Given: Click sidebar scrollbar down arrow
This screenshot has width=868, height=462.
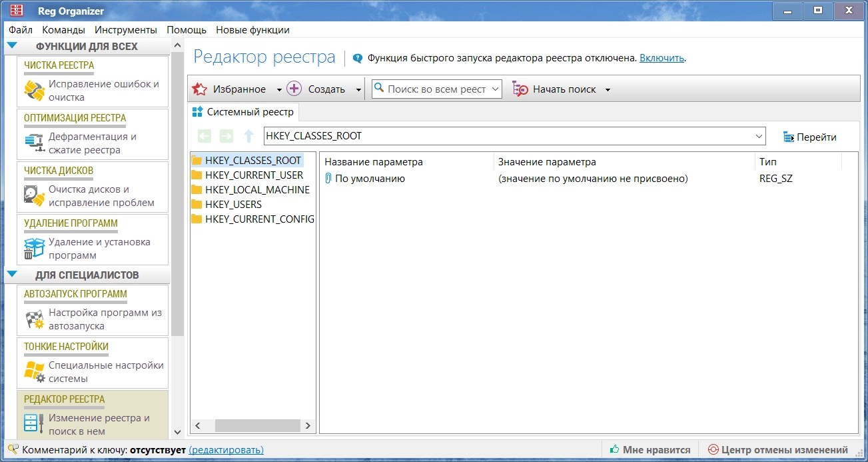Looking at the screenshot, I should click(177, 432).
